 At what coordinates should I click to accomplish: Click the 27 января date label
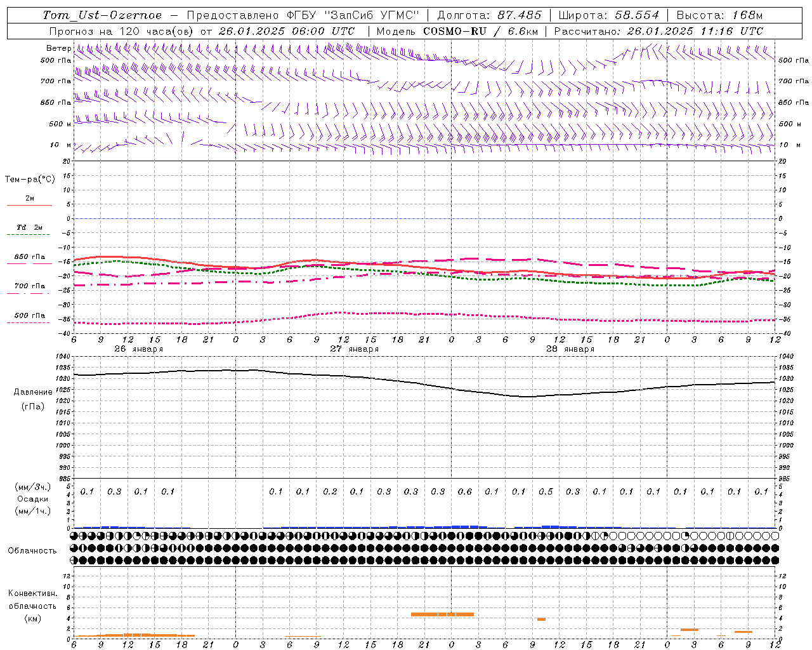pos(354,349)
